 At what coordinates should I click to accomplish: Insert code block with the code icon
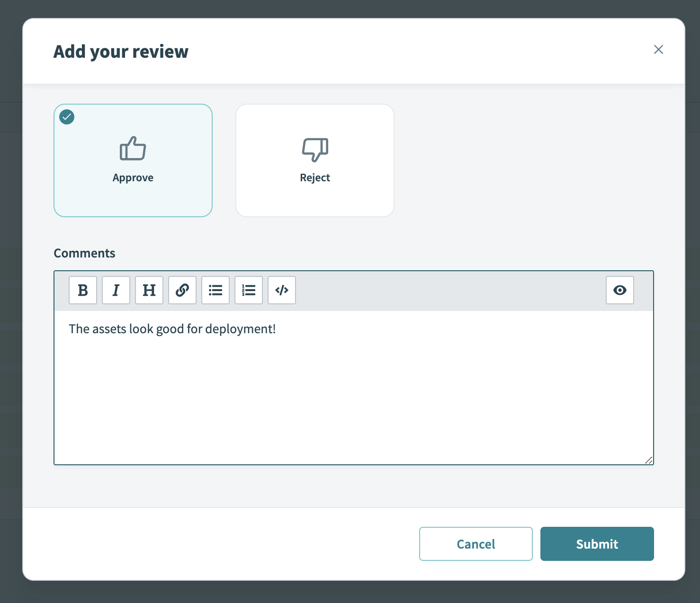click(x=282, y=290)
